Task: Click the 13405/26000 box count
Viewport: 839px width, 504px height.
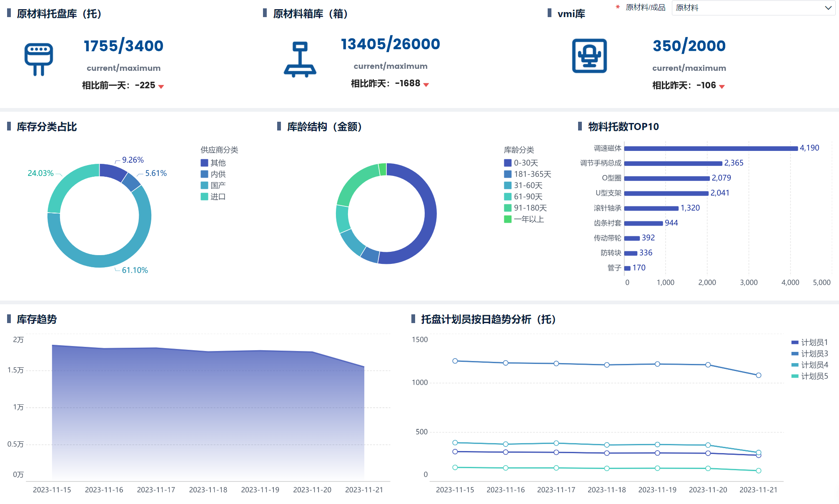Action: (x=390, y=44)
